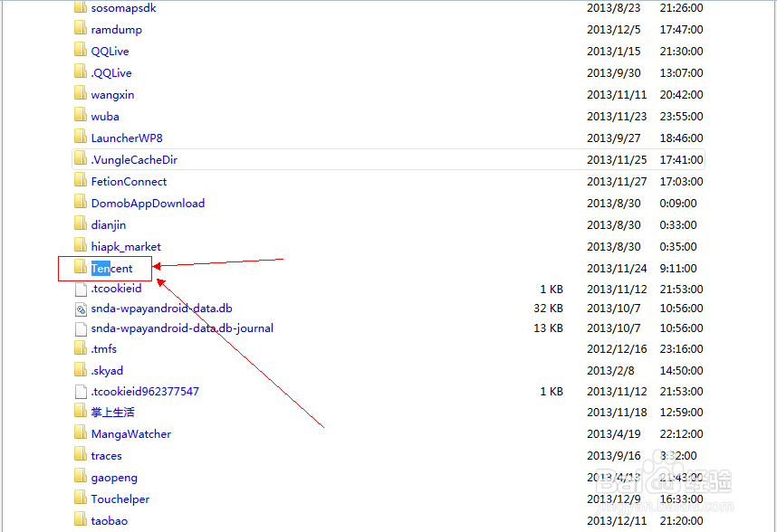Select the .tcookieid962377547 file icon

pos(81,392)
